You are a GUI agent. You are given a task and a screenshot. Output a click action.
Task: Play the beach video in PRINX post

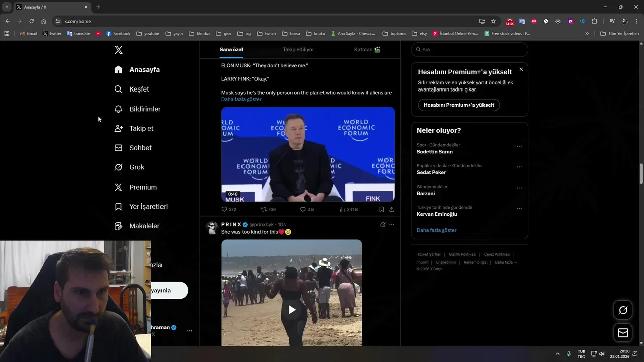click(292, 310)
